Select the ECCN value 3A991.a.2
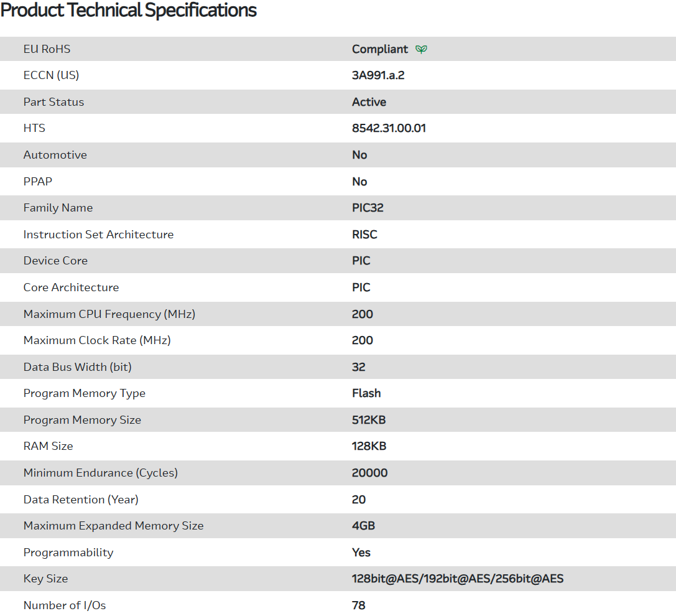The width and height of the screenshot is (676, 616). tap(378, 75)
